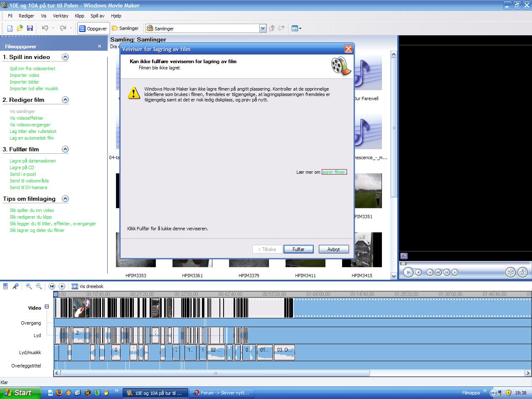Viewport: 532px width, 399px height.
Task: Click the Full Screen preview icon
Action: pyautogui.click(x=404, y=256)
